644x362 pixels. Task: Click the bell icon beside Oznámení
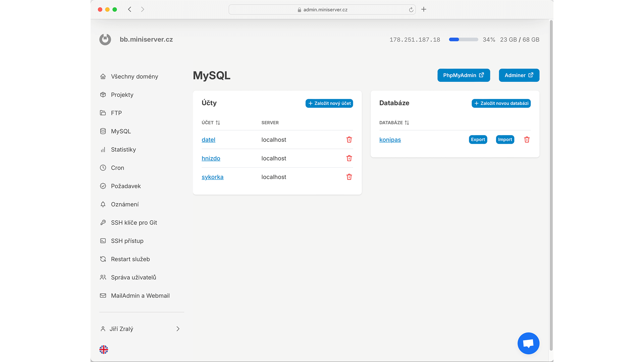(x=103, y=204)
